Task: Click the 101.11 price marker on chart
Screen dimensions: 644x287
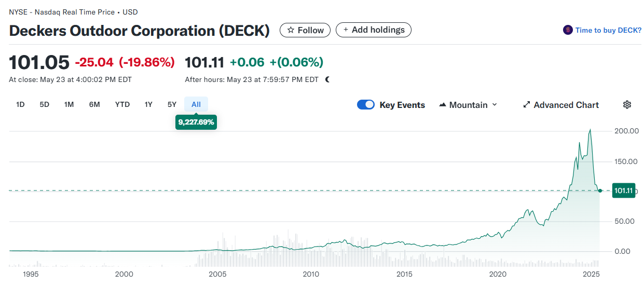Action: (624, 191)
